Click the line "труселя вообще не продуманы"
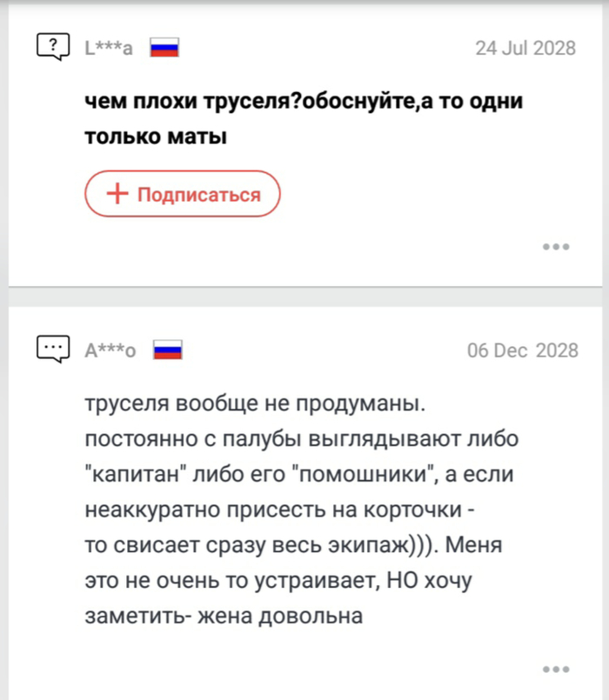The image size is (609, 700). 254,406
